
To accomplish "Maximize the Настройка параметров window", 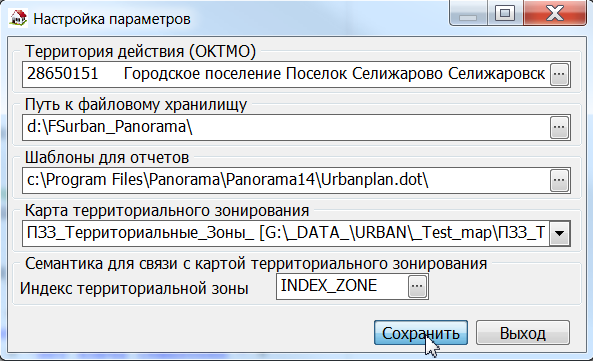I will [x=505, y=14].
